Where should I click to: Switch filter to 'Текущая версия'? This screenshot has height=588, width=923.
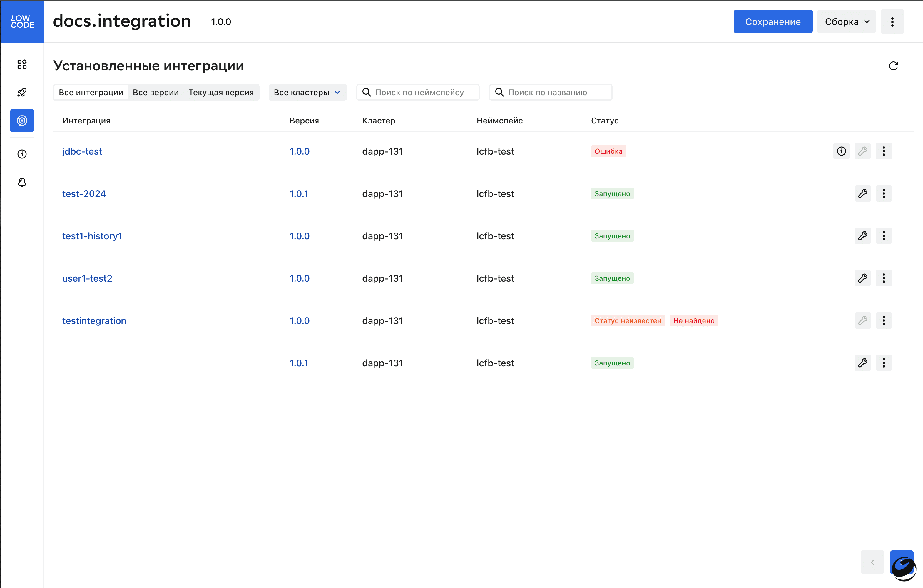click(x=221, y=92)
